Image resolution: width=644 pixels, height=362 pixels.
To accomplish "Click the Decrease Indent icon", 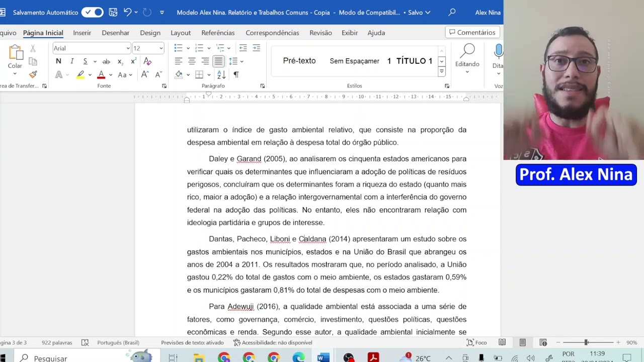I will [243, 48].
